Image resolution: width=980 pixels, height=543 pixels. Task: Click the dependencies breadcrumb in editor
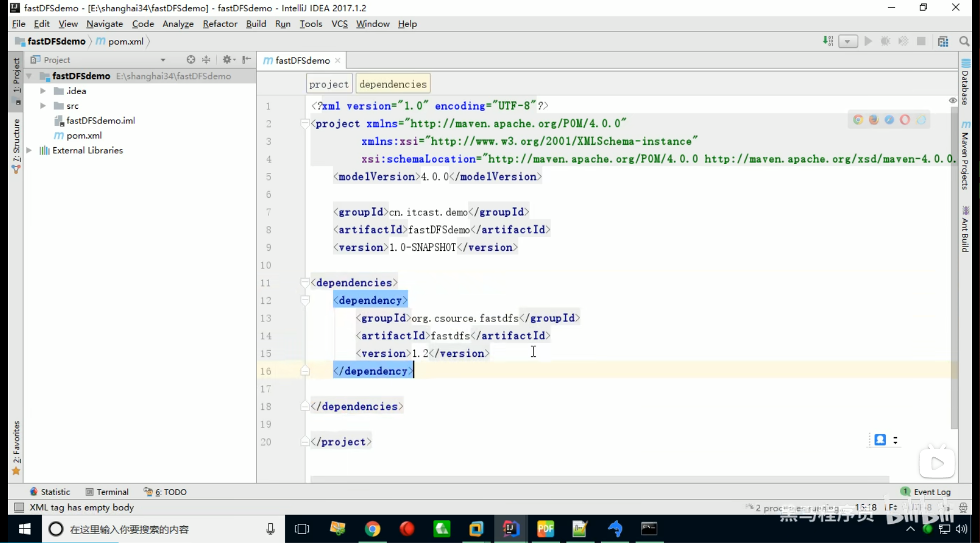(x=393, y=84)
